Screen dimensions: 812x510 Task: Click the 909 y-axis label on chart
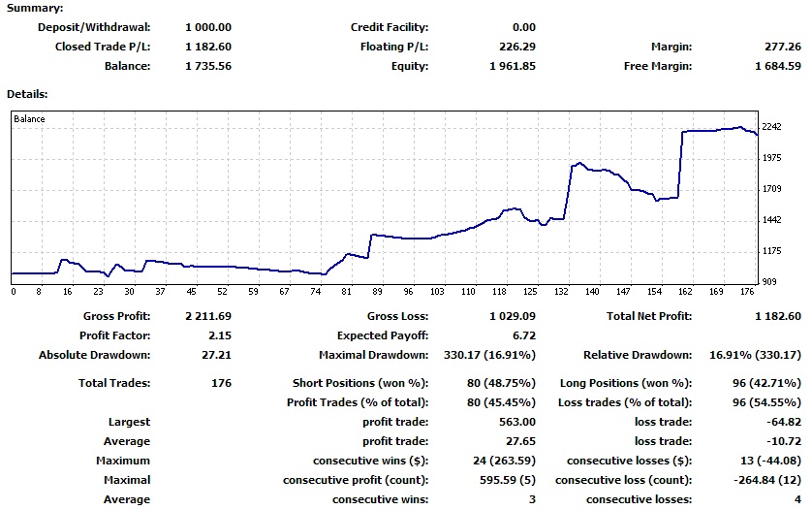click(770, 282)
